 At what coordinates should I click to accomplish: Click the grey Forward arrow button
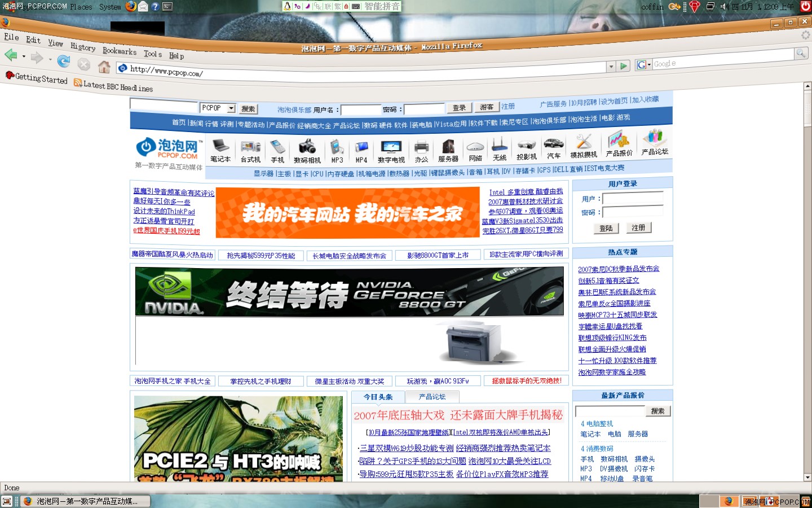coord(37,57)
